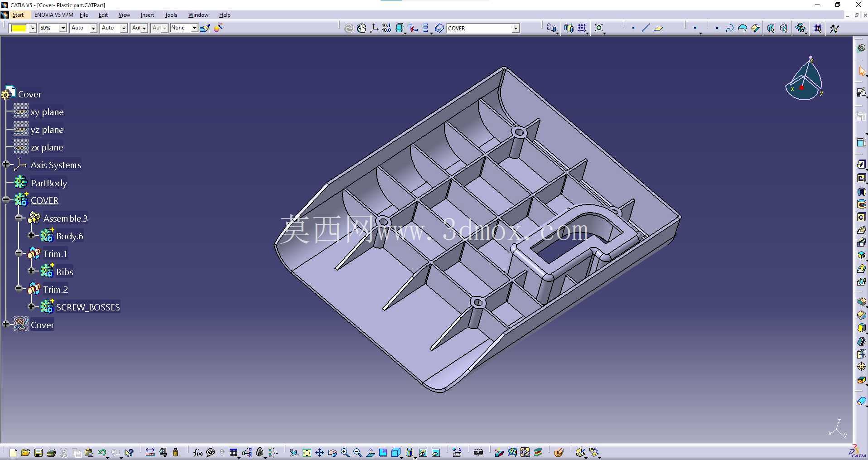Image resolution: width=868 pixels, height=460 pixels.
Task: Open the COVER body selector dropdown
Action: point(516,28)
